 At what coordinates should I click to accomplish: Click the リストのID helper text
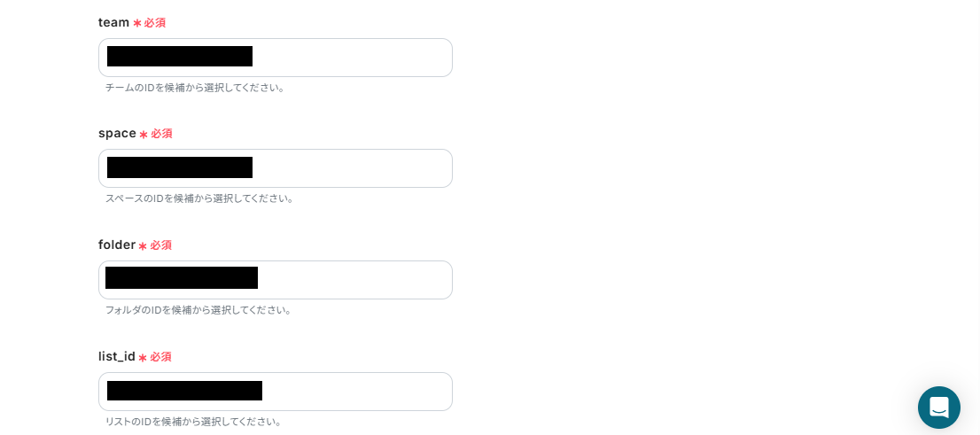click(x=194, y=422)
